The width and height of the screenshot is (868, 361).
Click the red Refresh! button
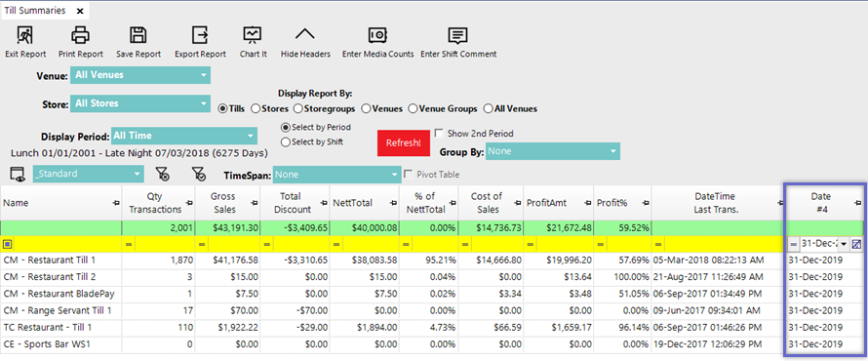(x=404, y=142)
